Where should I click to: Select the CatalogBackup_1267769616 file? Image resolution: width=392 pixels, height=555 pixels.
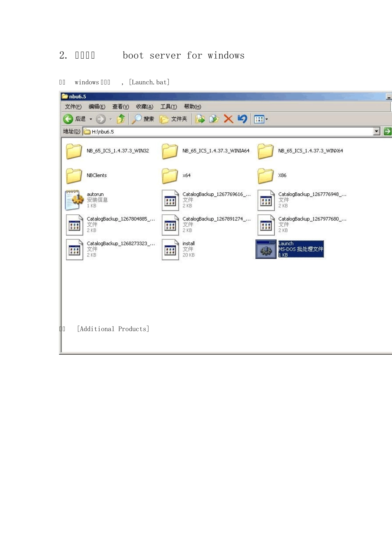tap(206, 200)
